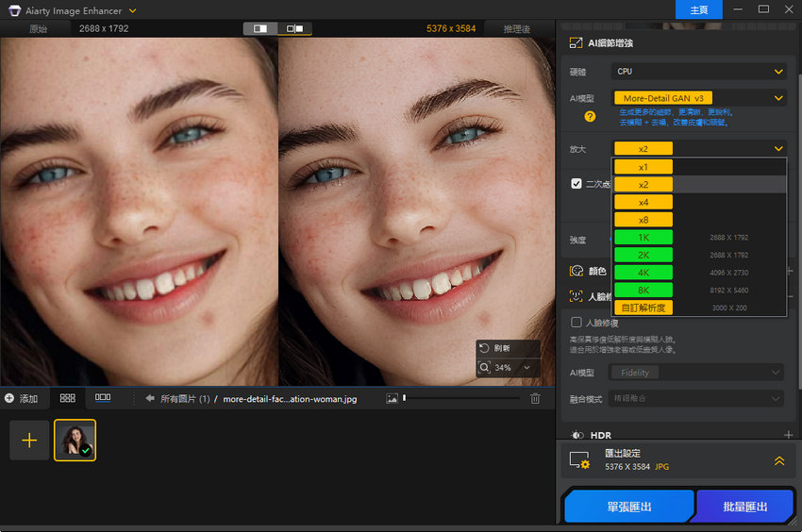Screen dimensions: 802x532
Task: Click the 顏色 color palette icon
Action: pyautogui.click(x=576, y=271)
